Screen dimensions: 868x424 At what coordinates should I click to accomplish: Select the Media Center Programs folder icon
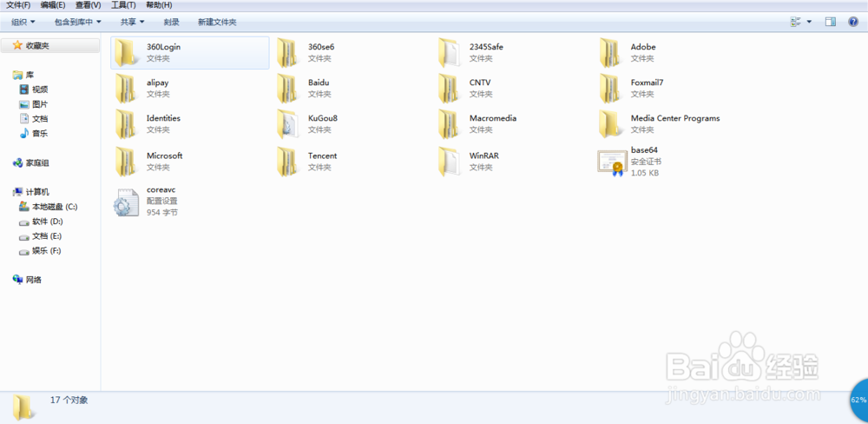point(610,124)
